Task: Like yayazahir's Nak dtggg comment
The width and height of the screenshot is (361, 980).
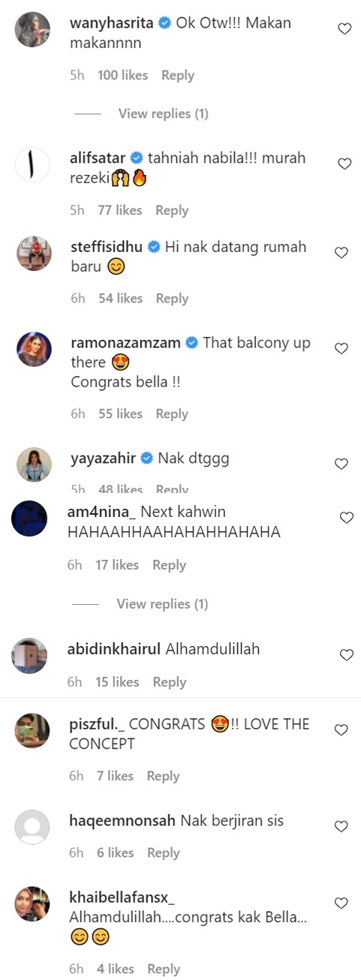Action: tap(341, 464)
